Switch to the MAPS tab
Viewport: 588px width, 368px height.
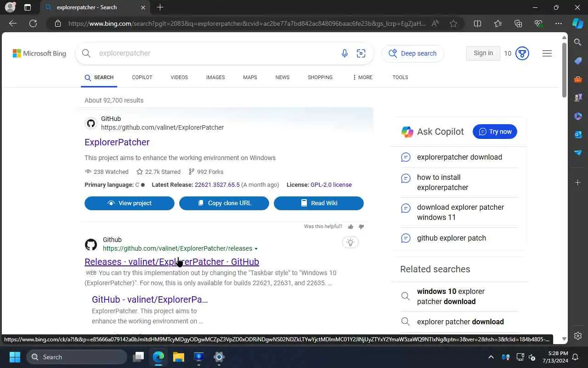[250, 77]
